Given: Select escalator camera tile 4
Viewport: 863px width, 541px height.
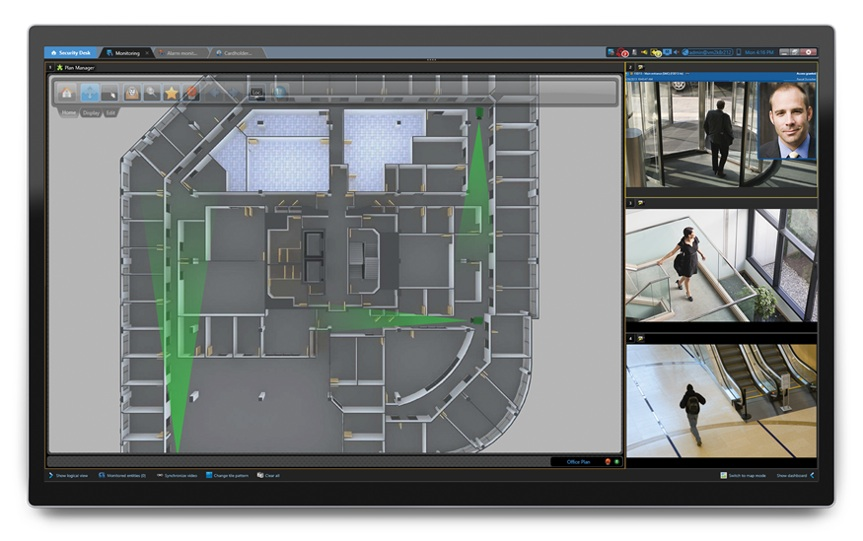Looking at the screenshot, I should (722, 401).
